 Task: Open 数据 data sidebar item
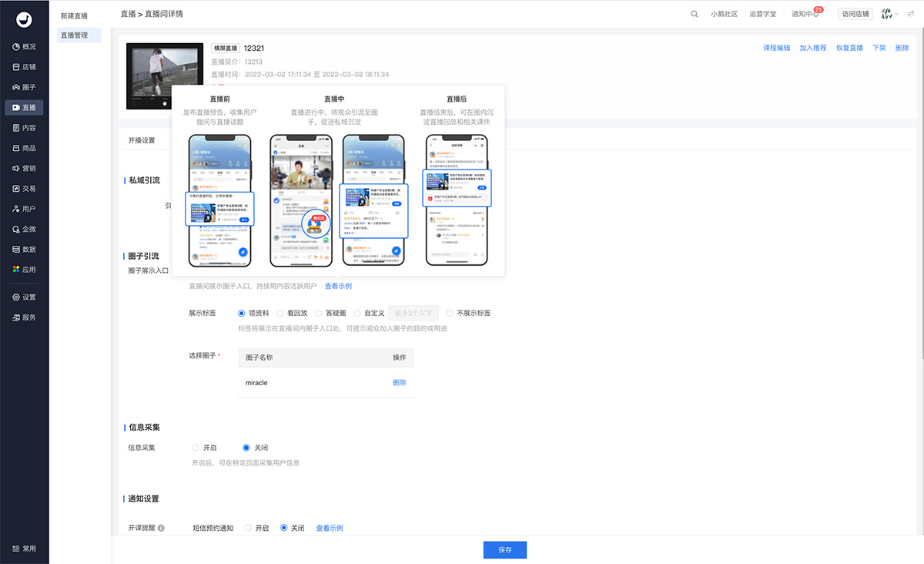point(24,250)
